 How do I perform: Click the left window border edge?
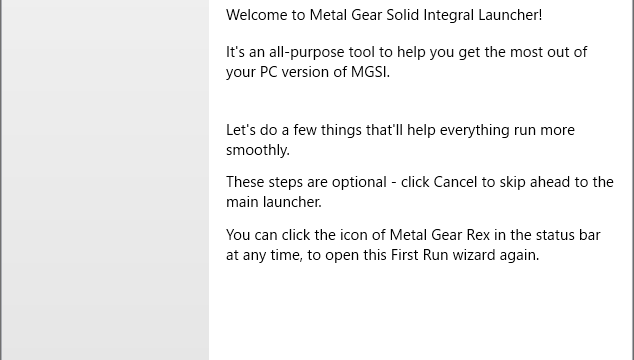[0, 180]
